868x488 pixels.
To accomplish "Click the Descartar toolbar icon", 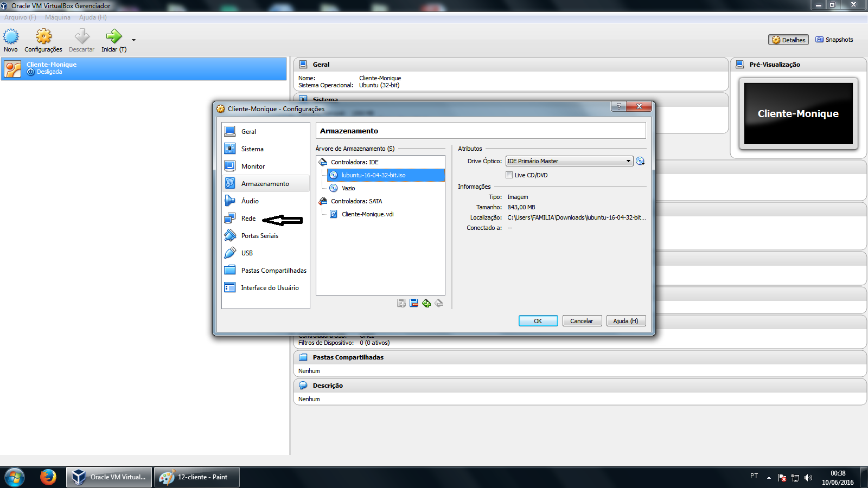I will (x=81, y=41).
